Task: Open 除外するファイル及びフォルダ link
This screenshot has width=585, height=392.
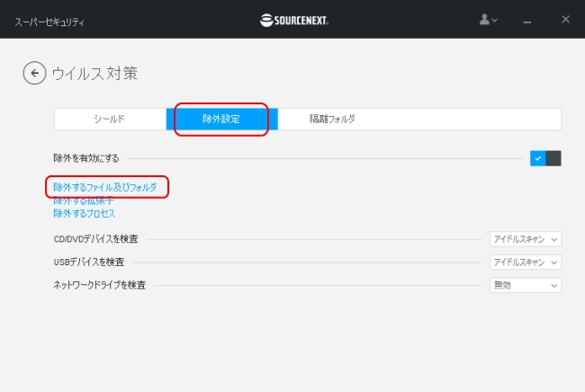Action: [104, 187]
